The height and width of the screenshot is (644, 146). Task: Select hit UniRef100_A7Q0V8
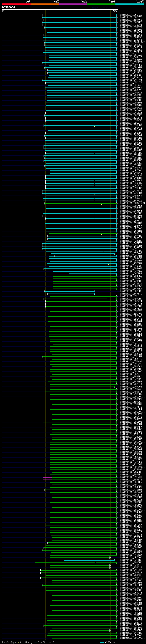pyautogui.click(x=131, y=25)
